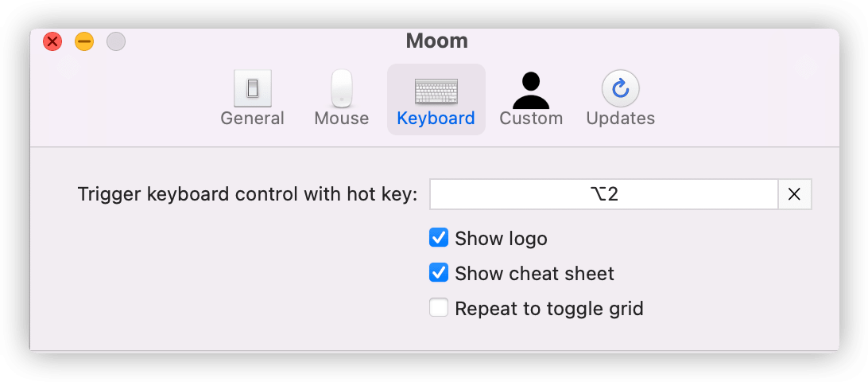Click the keyboard picture icon
Image resolution: width=868 pixels, height=382 pixels.
click(436, 91)
